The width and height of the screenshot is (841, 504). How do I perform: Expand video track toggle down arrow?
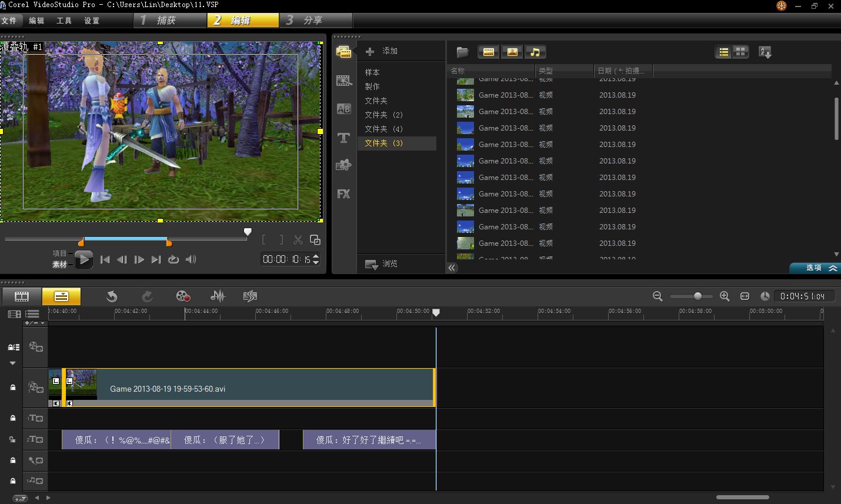click(12, 363)
